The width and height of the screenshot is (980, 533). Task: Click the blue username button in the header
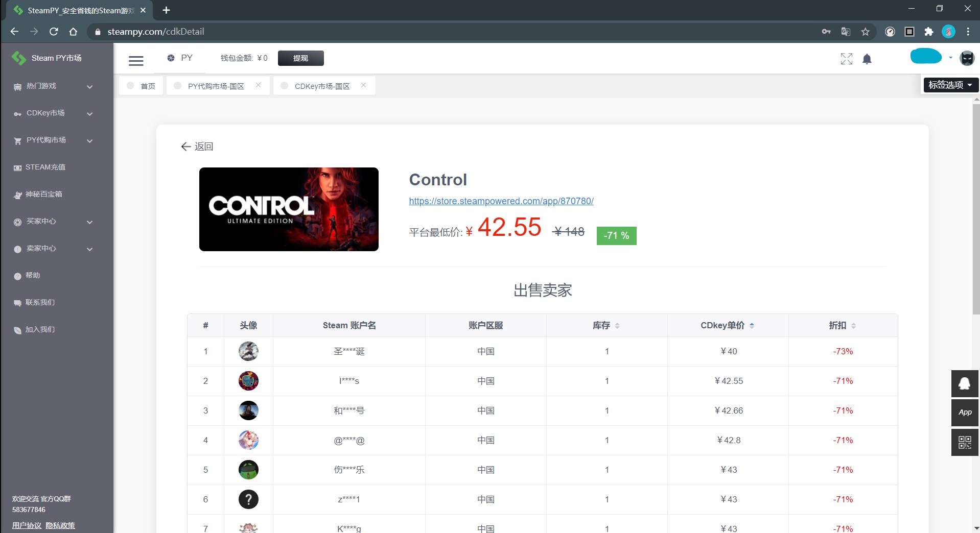[x=926, y=56]
